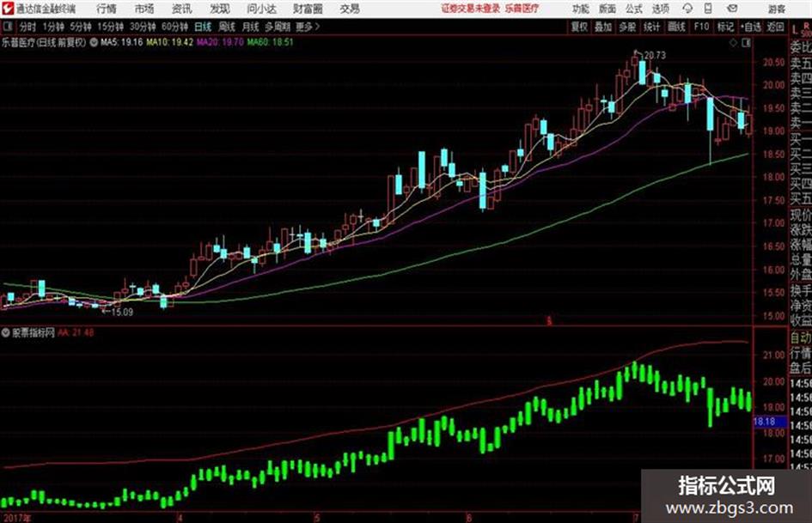Click the 返回 back button

(x=775, y=27)
